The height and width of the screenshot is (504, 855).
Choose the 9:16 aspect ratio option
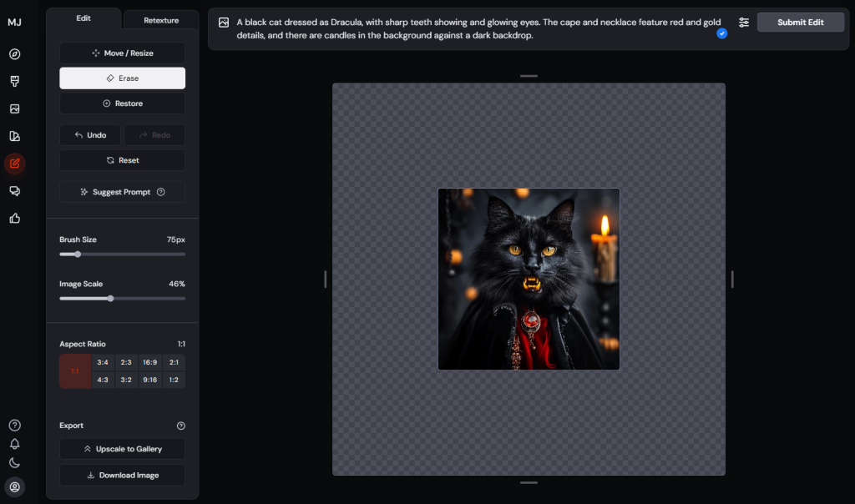pos(149,380)
